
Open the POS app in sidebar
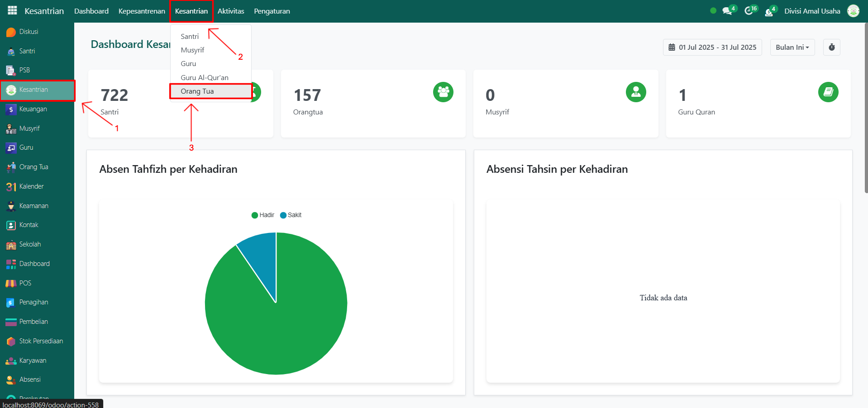[x=25, y=283]
